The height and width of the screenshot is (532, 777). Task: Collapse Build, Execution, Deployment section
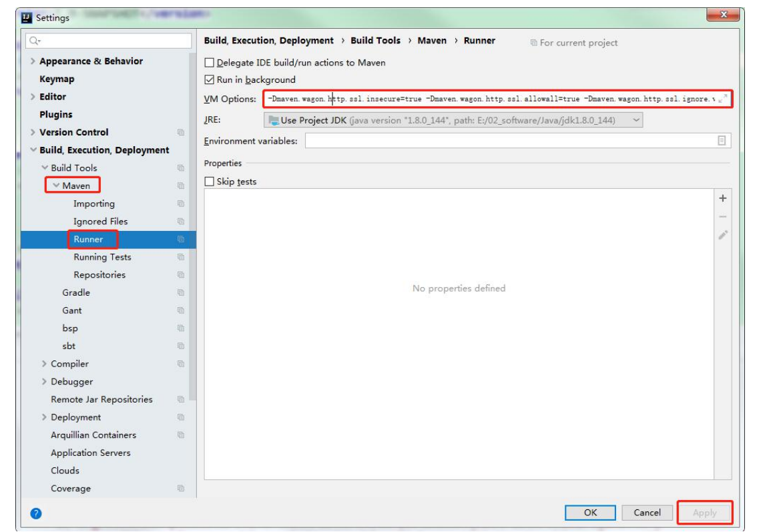tap(33, 150)
